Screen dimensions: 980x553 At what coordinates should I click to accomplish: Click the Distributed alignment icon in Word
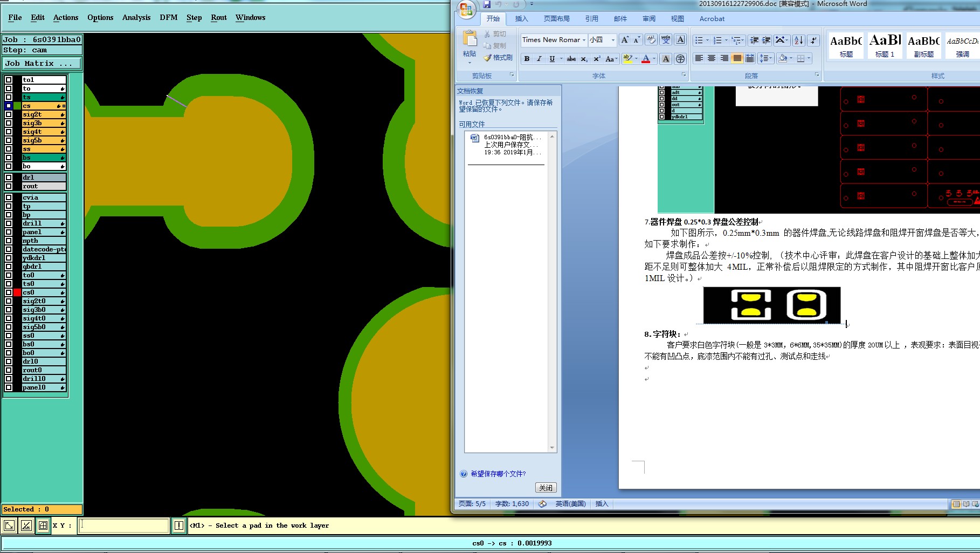[x=749, y=58]
